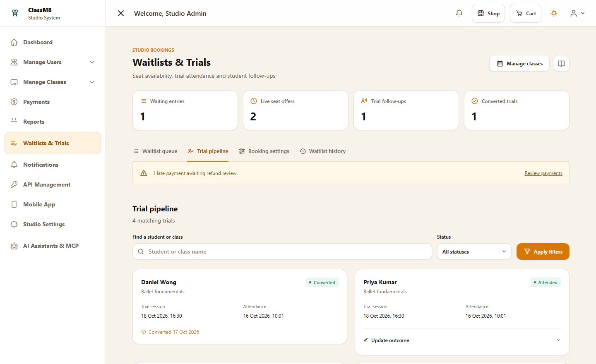Click Daniel Wong's Converted status badge

(x=322, y=283)
